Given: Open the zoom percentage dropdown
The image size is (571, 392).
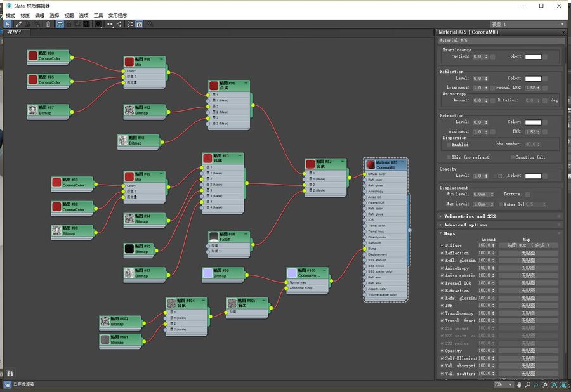Looking at the screenshot, I should [x=510, y=384].
